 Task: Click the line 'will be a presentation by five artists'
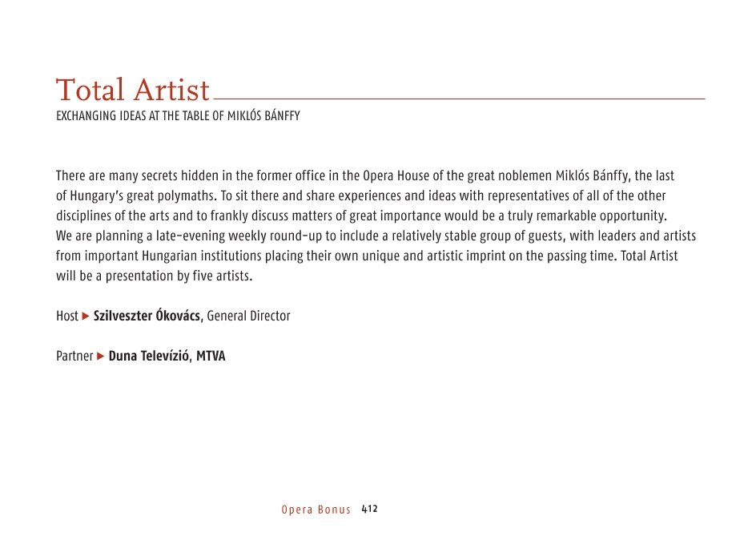pos(155,276)
